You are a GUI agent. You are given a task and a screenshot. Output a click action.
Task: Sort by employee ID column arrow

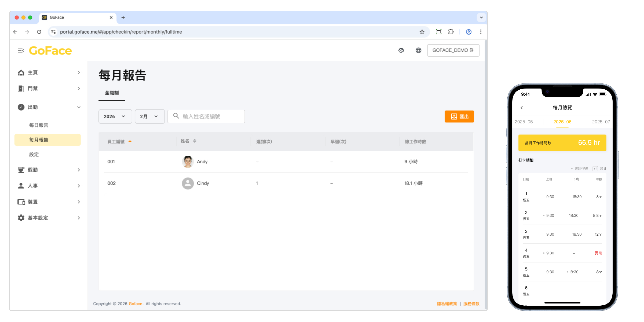[x=130, y=141]
